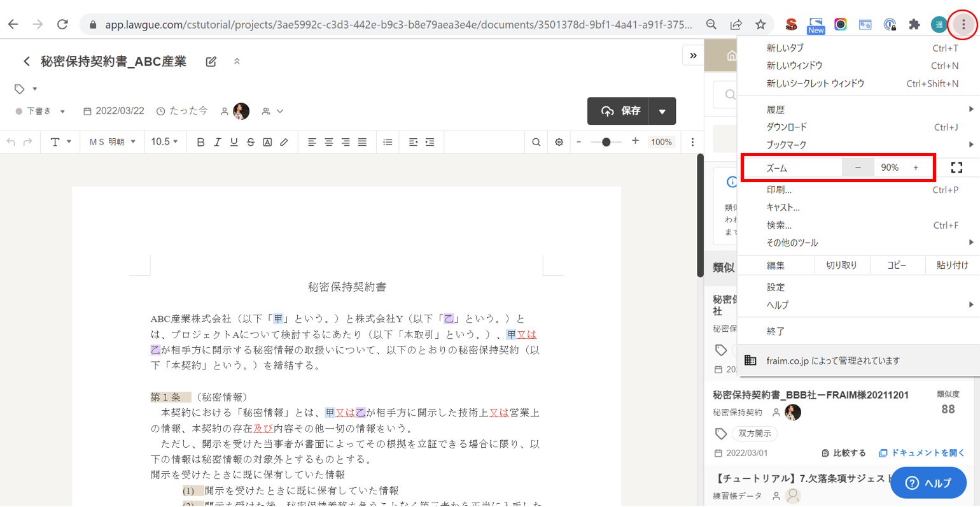Open the MS 明朝 font dropdown
Viewport: 980px width, 507px height.
point(113,142)
